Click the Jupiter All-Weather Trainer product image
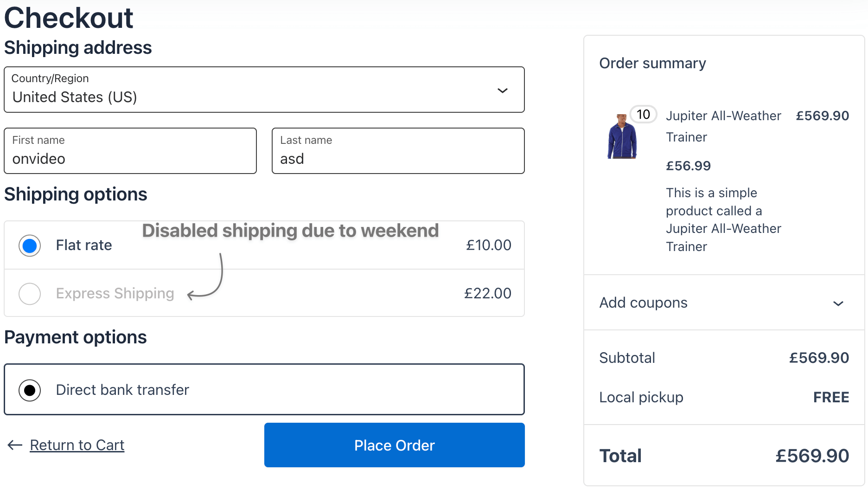Screen dimensions: 868x490 pyautogui.click(x=622, y=136)
